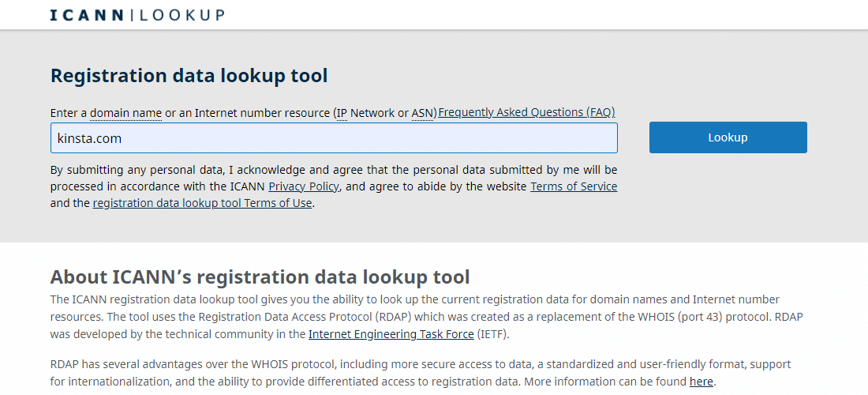This screenshot has height=395, width=868.
Task: Click the 'here' link for more information
Action: pyautogui.click(x=701, y=382)
